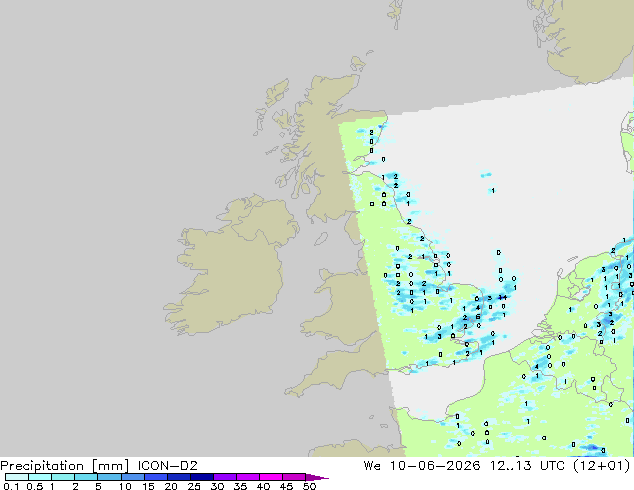The image size is (634, 490).
Task: Click the 30–35 mm purple legend box
Action: pos(225,477)
